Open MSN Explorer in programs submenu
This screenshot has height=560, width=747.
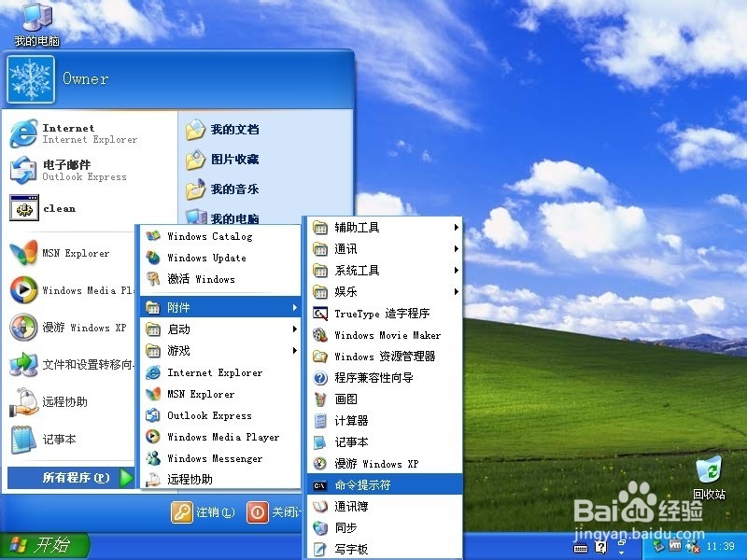point(220,394)
